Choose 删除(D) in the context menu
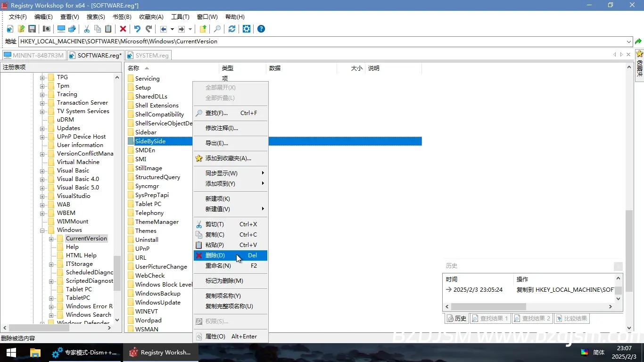The height and width of the screenshot is (362, 644). coord(231,255)
